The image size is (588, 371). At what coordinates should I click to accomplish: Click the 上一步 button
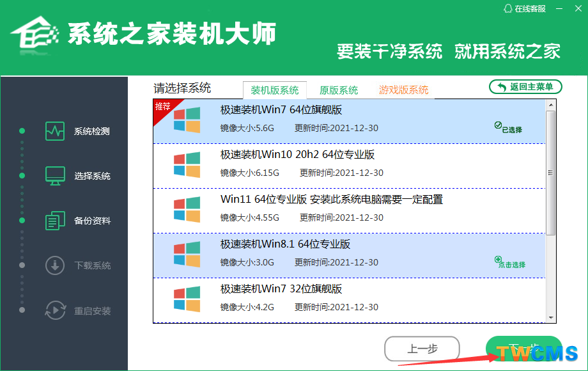point(422,349)
